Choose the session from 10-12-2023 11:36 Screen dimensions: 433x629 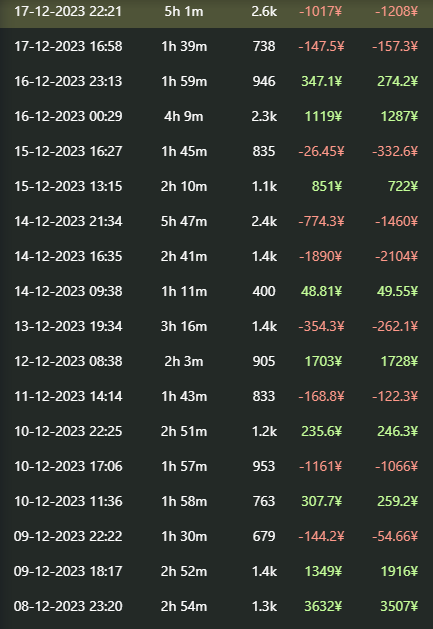pos(216,501)
